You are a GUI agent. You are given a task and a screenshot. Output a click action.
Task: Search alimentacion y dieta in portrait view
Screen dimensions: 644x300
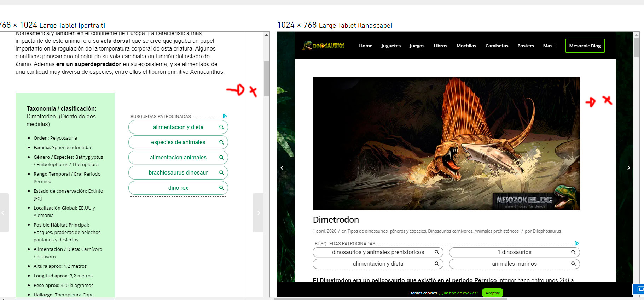point(178,127)
